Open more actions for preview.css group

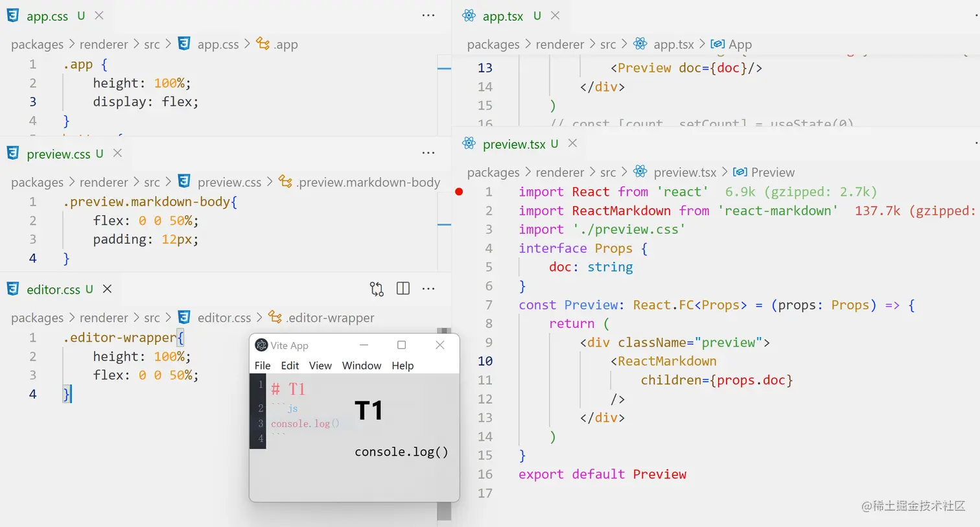tap(428, 153)
